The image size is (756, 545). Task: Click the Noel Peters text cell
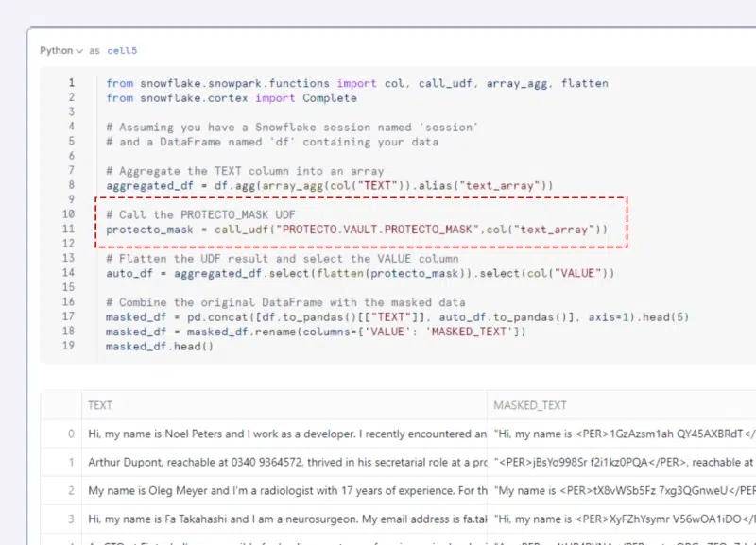283,434
